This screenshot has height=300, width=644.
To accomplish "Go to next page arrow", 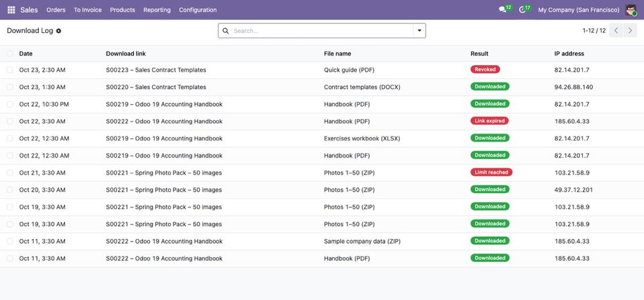I will pyautogui.click(x=630, y=30).
